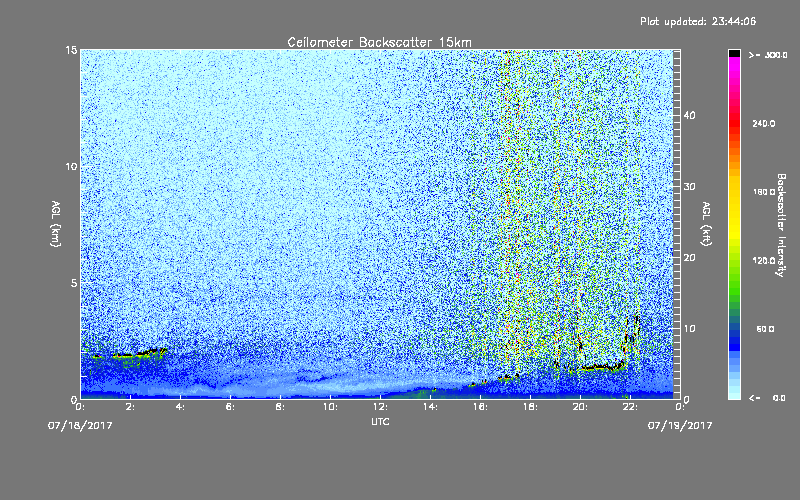Click the colorbar maximum '>= 300.0' label
800x500 pixels.
(768, 55)
